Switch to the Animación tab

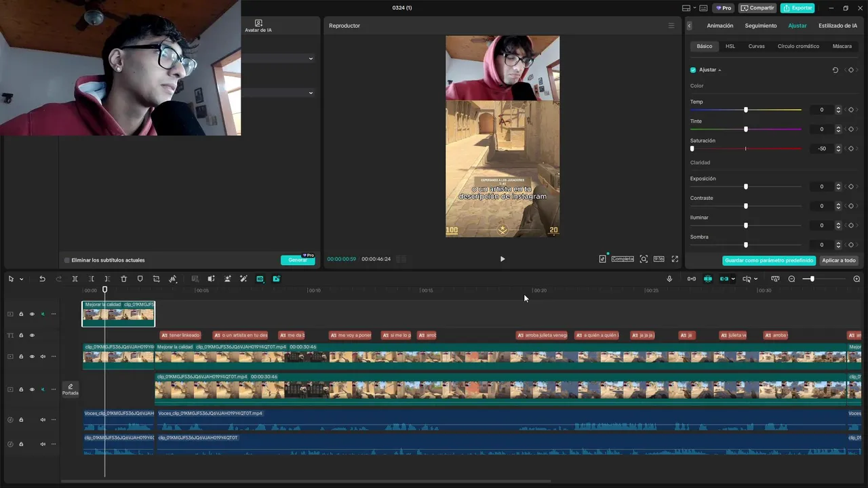pyautogui.click(x=720, y=26)
